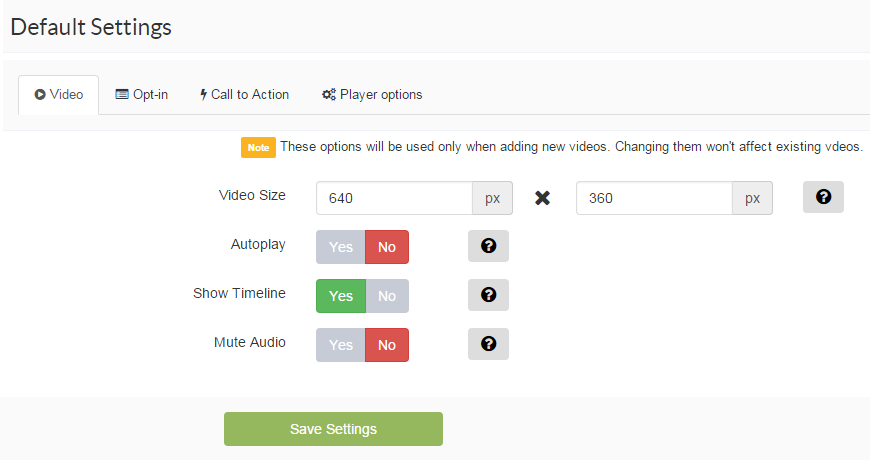This screenshot has height=460, width=870.
Task: Click the orange Note badge
Action: tap(258, 147)
